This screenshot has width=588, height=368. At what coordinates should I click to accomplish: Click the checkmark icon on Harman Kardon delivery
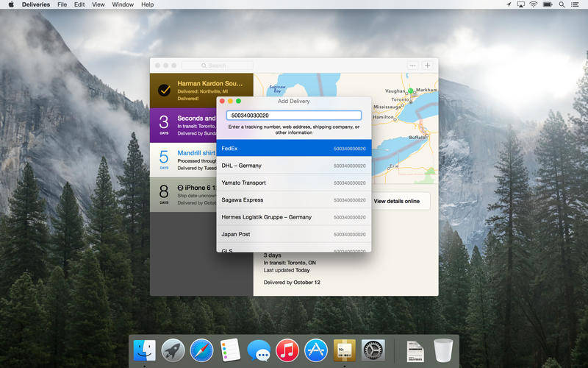point(164,90)
